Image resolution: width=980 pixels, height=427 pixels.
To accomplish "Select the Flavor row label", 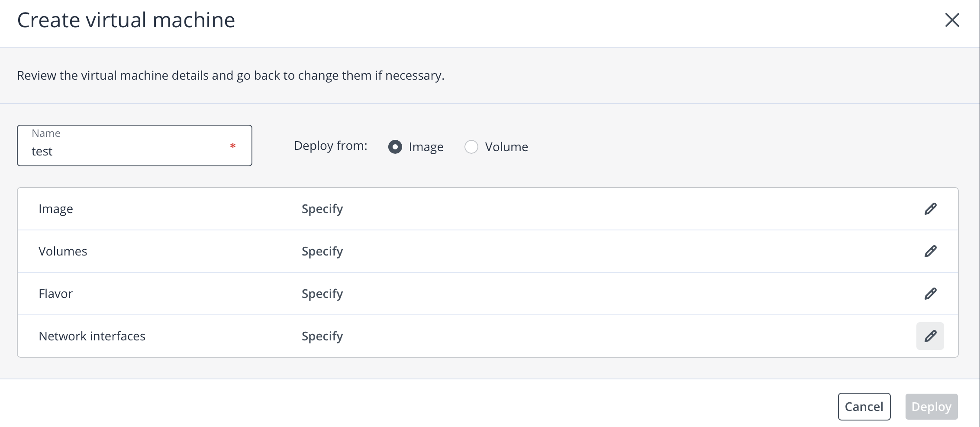I will click(55, 294).
